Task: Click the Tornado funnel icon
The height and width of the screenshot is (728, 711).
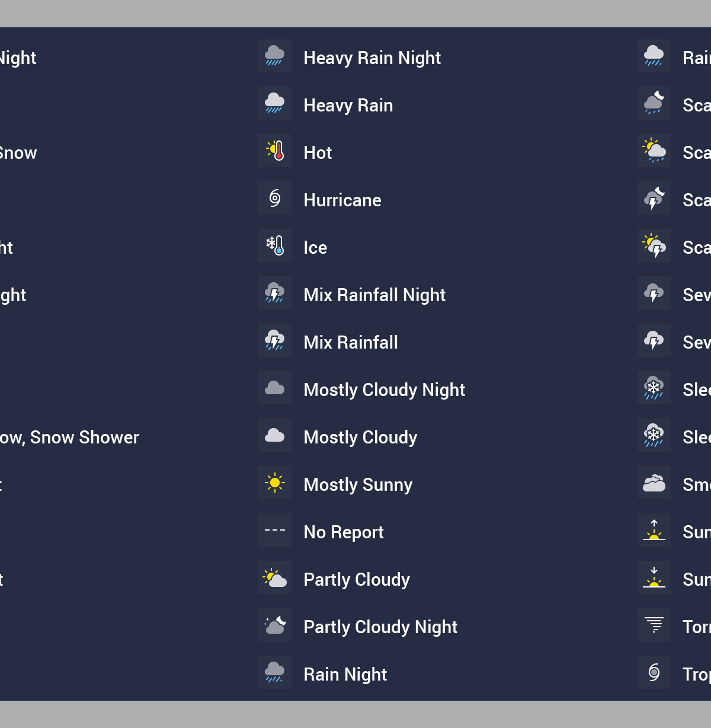Action: click(x=654, y=625)
